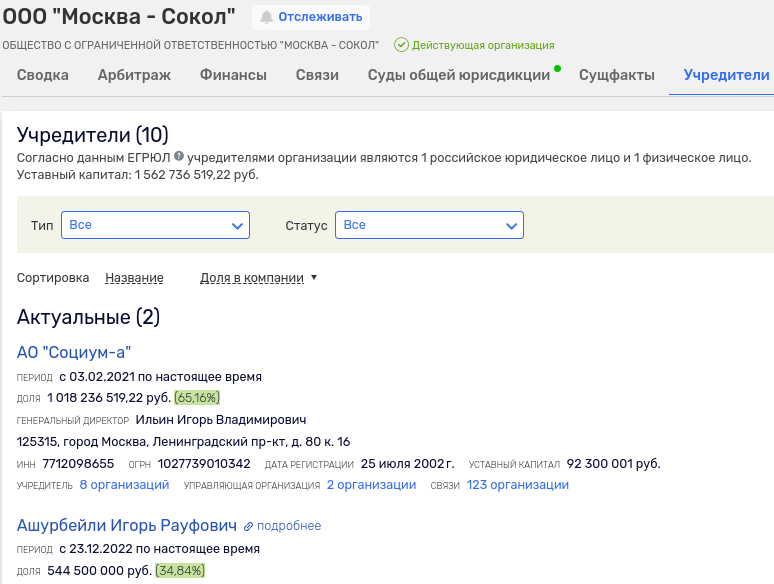
Task: Click the green dot on Суды общей юрисдикции
Action: [557, 69]
